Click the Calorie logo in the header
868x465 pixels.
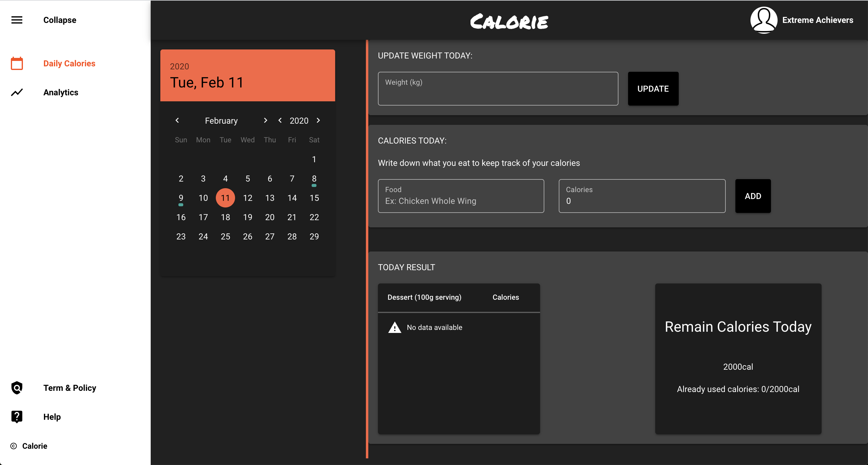point(509,21)
